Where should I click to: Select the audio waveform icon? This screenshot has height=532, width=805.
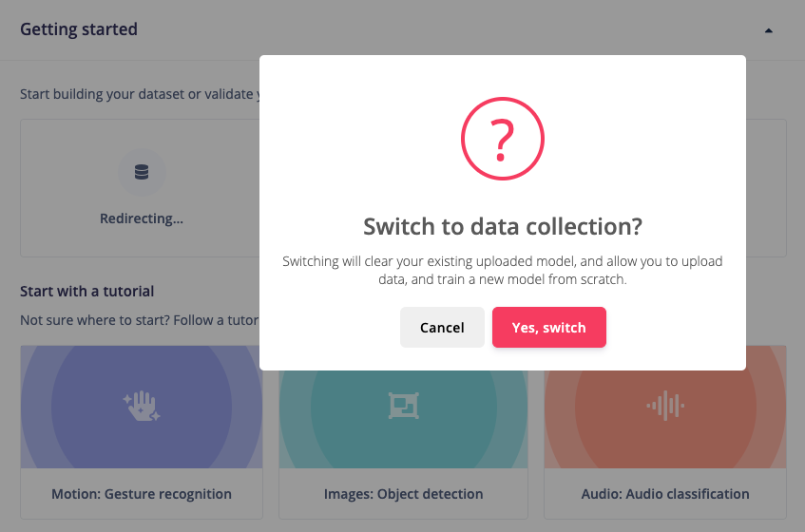tap(665, 406)
